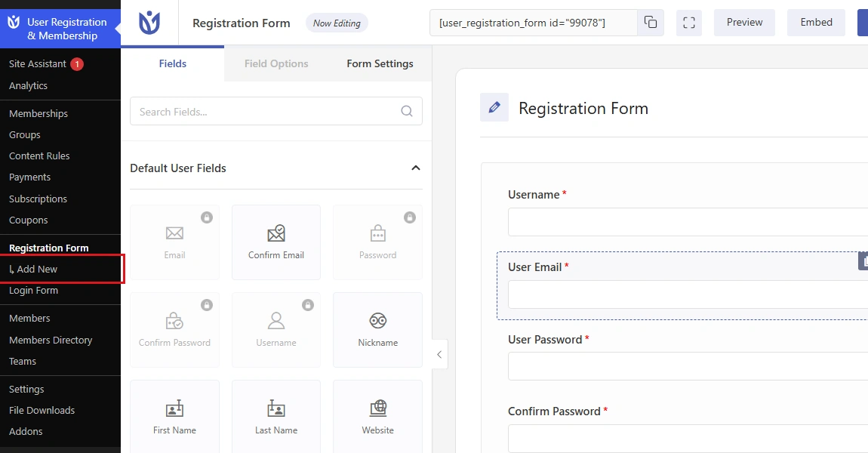Image resolution: width=868 pixels, height=453 pixels.
Task: Select the Website field
Action: click(377, 417)
